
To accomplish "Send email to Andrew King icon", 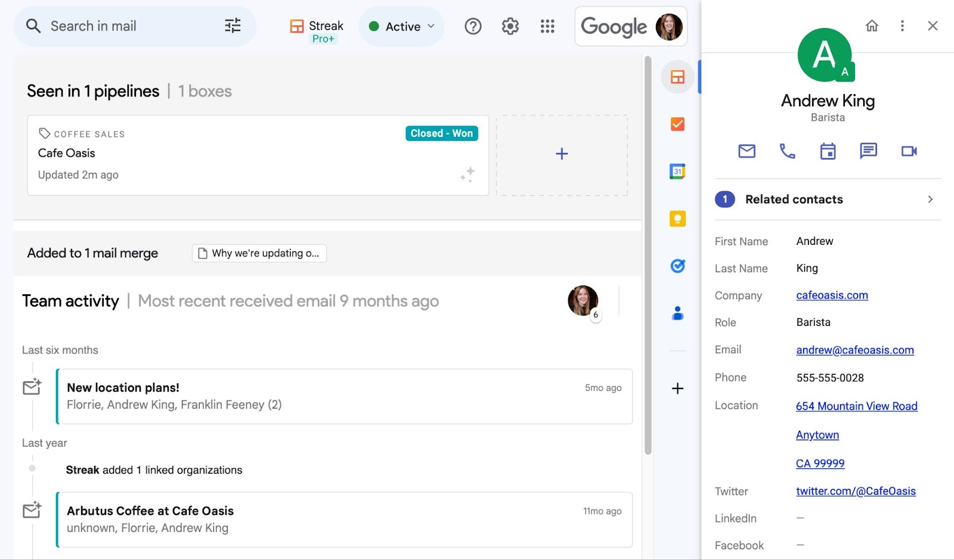I will pos(747,151).
